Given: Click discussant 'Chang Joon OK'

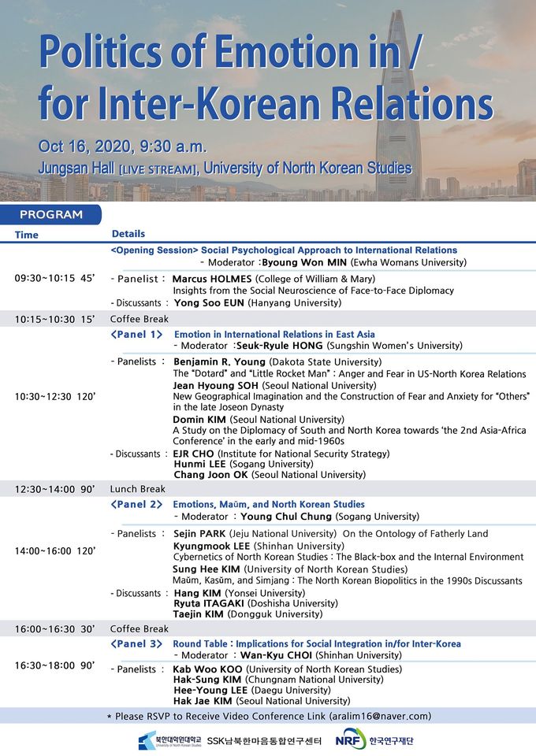Looking at the screenshot, I should [210, 474].
